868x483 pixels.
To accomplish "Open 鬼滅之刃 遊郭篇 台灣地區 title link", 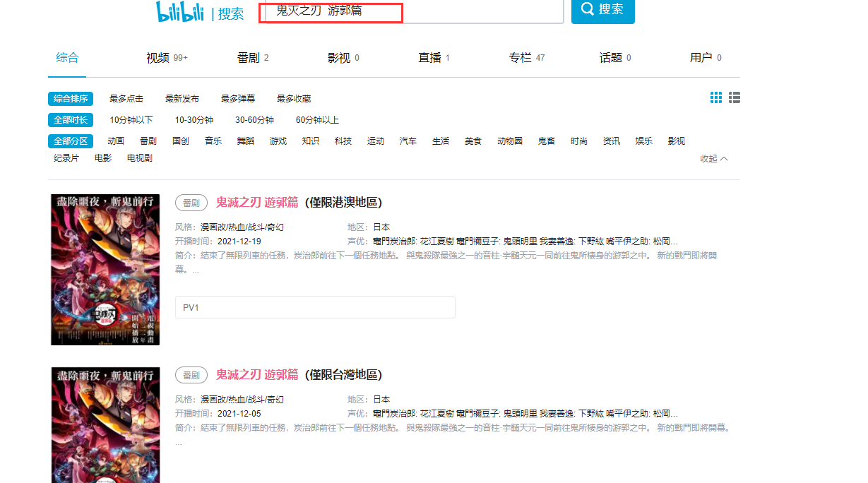I will [x=257, y=374].
